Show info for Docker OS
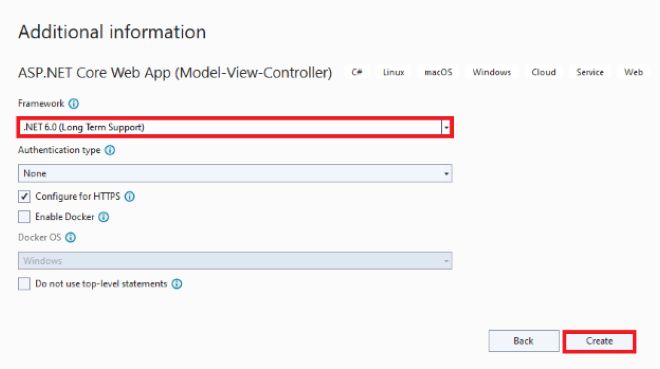This screenshot has height=369, width=660. coord(71,238)
